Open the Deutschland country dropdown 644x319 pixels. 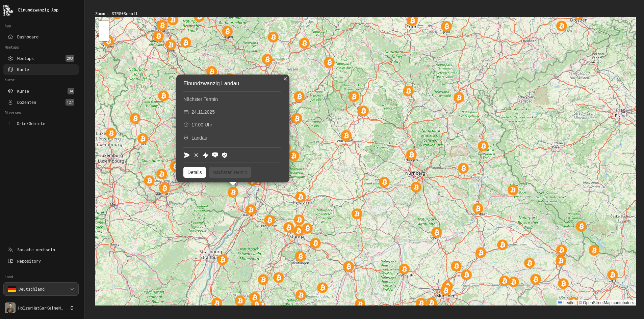(x=41, y=289)
